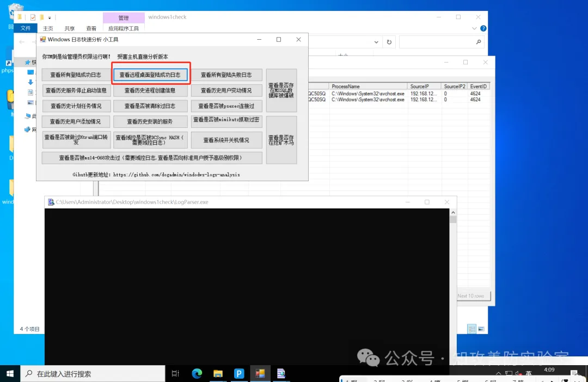588x382 pixels.
Task: Click 查看系统开关机情况 button
Action: (226, 140)
